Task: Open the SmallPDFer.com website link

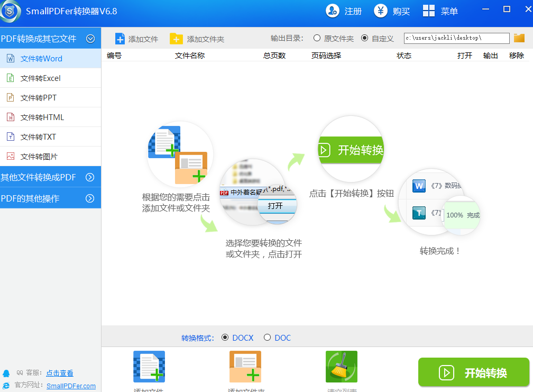Action: [x=71, y=386]
